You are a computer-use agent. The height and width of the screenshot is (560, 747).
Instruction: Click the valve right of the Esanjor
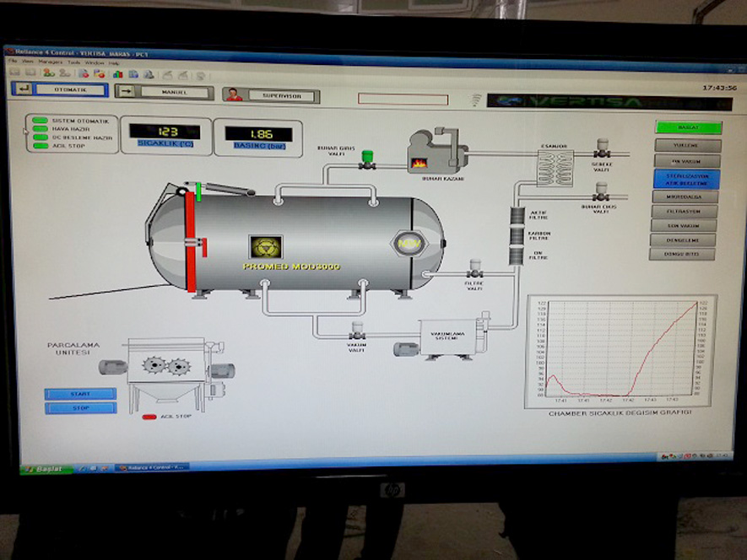pos(602,149)
